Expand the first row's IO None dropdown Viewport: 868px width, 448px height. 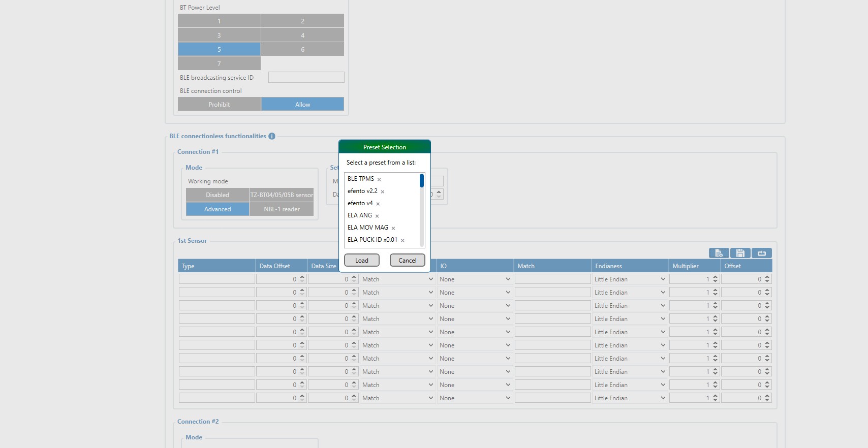click(475, 279)
